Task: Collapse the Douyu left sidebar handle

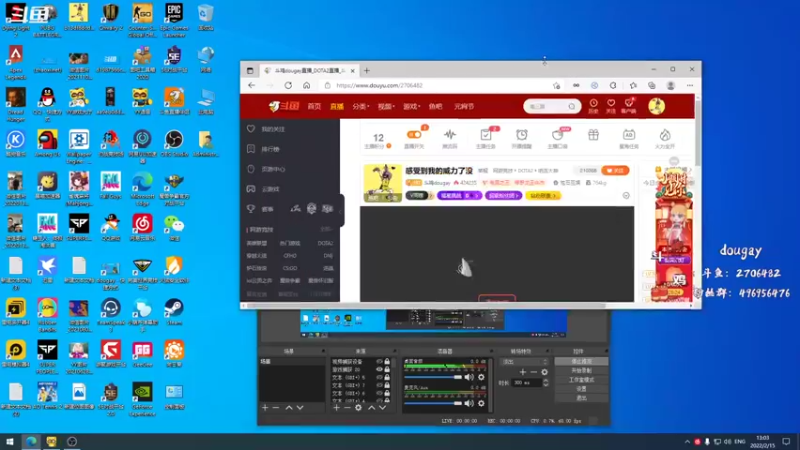Action: coord(342,210)
